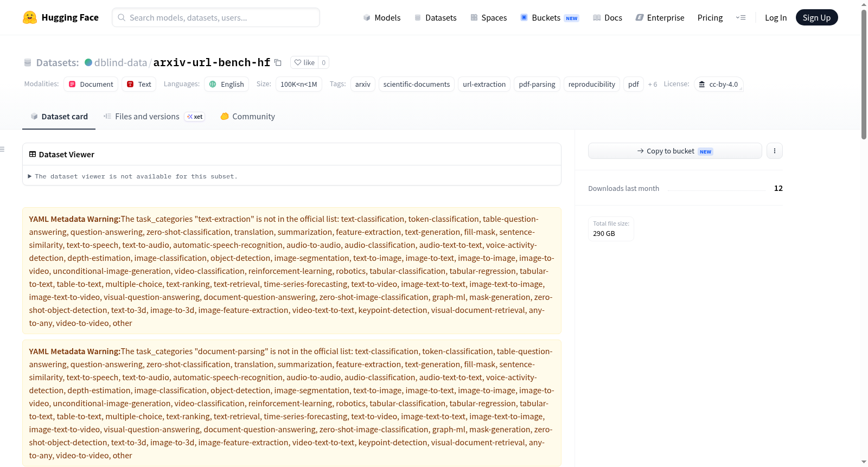Click the Dataset Viewer heading

[67, 154]
